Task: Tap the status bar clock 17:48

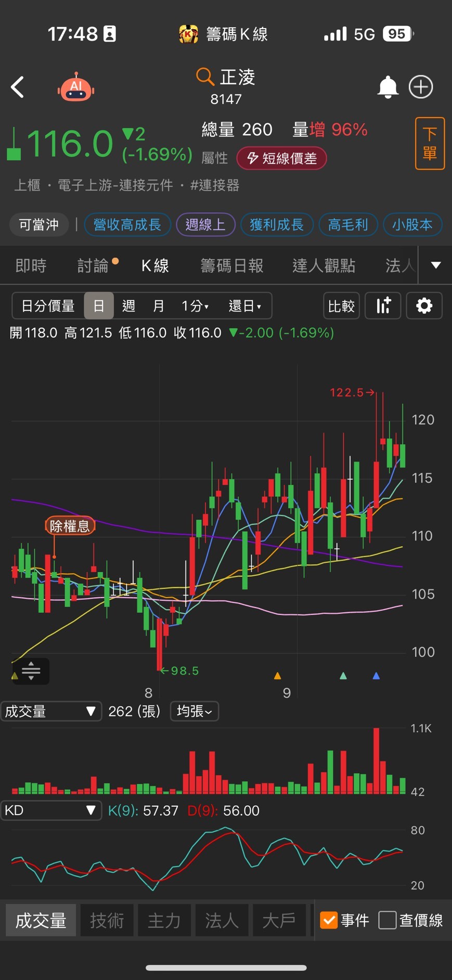Action: pyautogui.click(x=73, y=34)
